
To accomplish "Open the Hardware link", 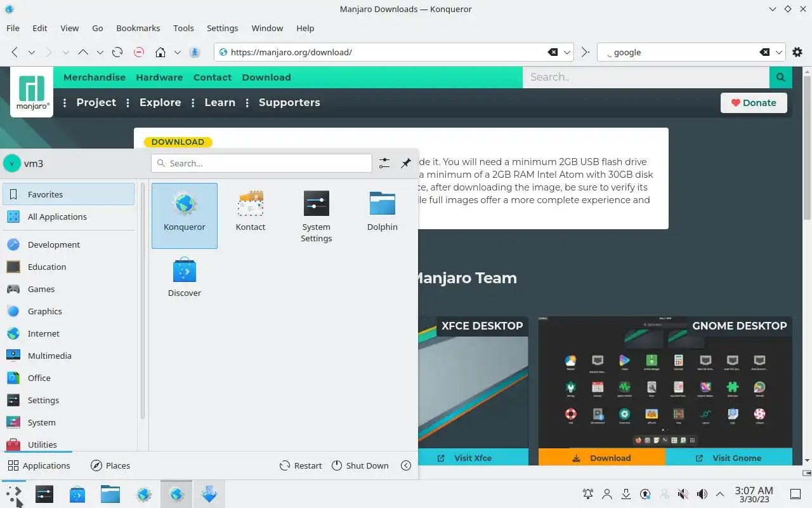I will coord(159,77).
